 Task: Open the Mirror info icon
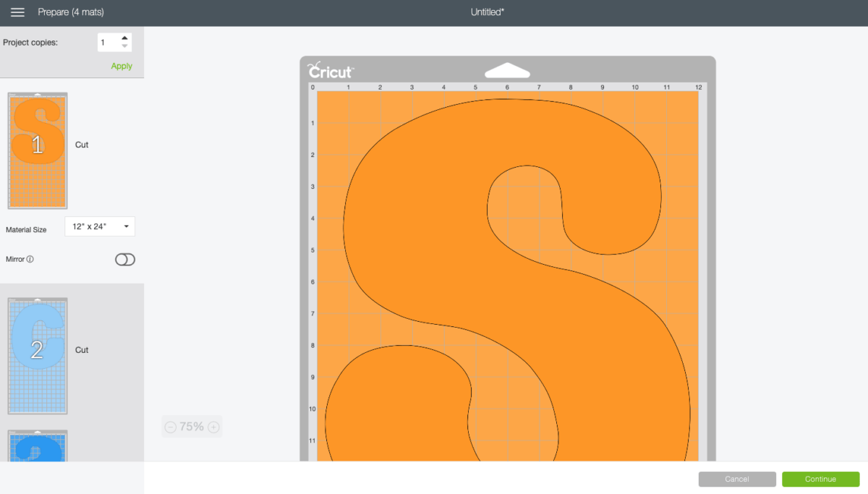click(x=30, y=259)
